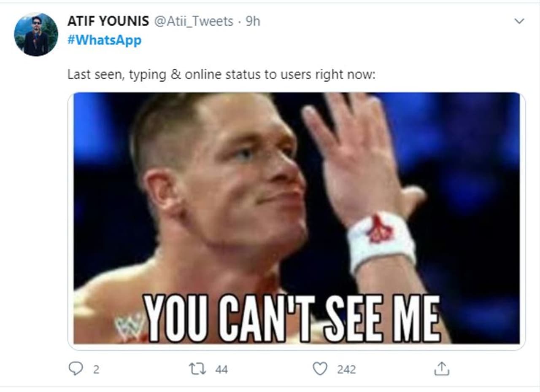This screenshot has width=540, height=392.
Task: Click the ATIF YOUNIS display name
Action: click(108, 21)
